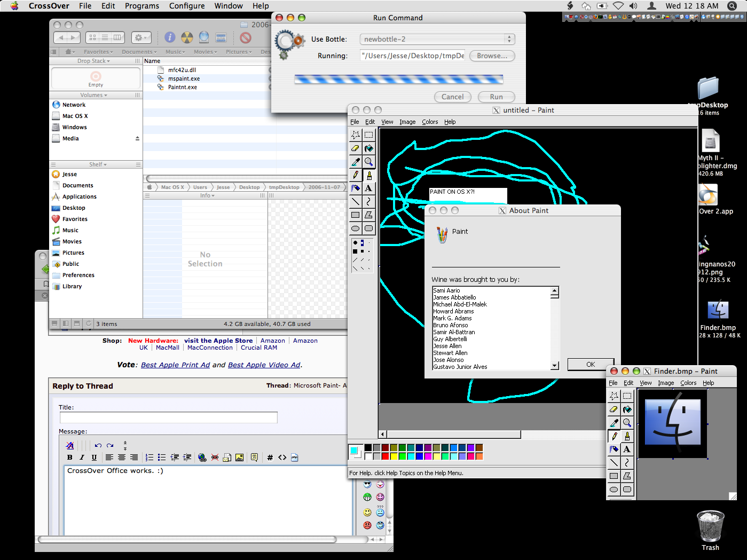Click the down arrow of contributors list scrollbar

pyautogui.click(x=555, y=366)
